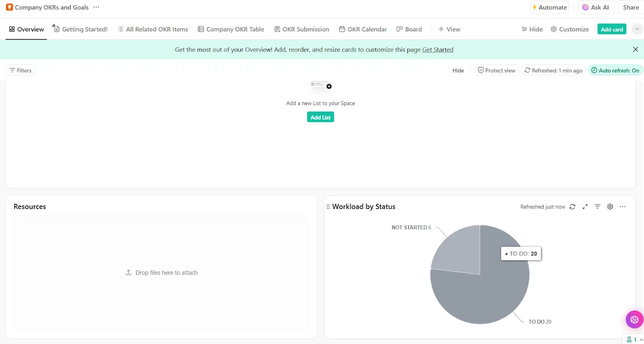This screenshot has height=344, width=644.
Task: Open Workload by Status card settings gear
Action: pyautogui.click(x=610, y=207)
